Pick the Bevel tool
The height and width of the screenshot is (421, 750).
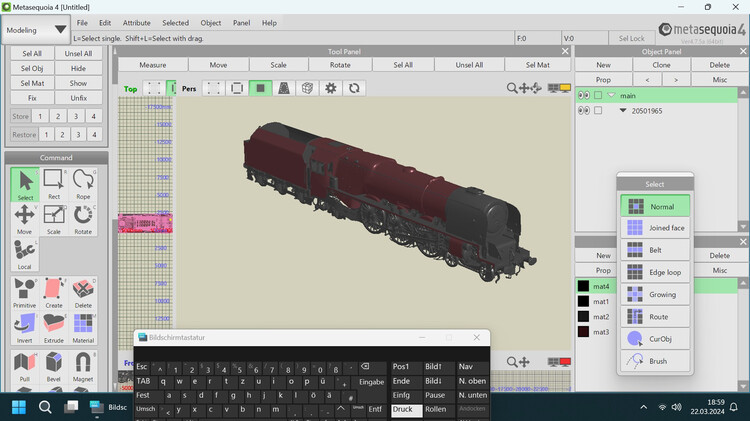tap(54, 366)
